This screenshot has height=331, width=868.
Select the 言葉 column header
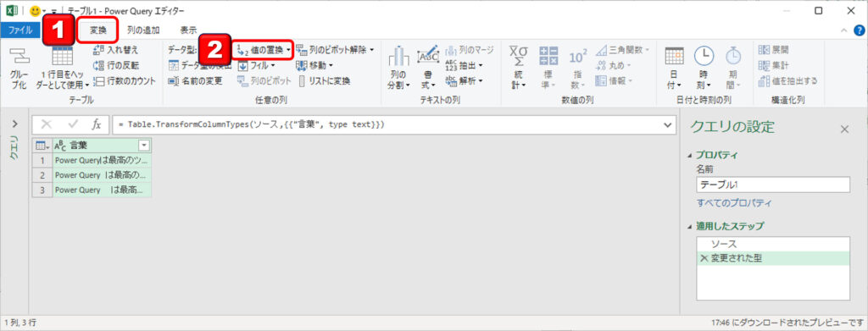coord(102,146)
